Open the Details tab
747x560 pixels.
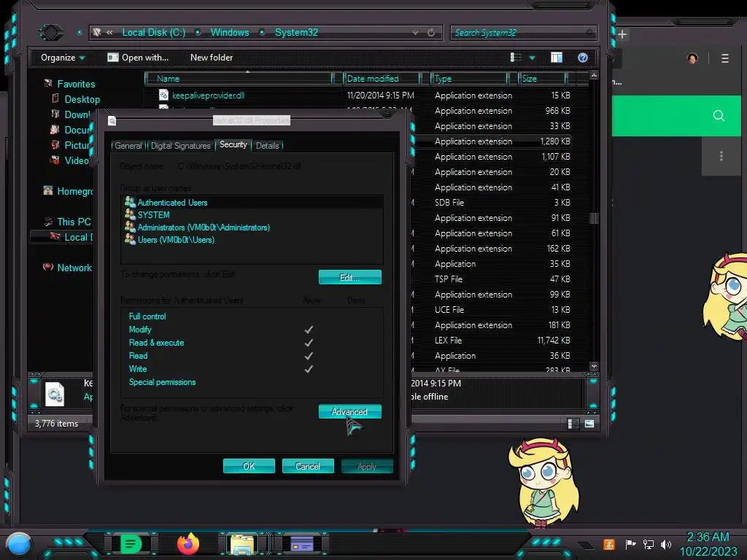coord(267,146)
